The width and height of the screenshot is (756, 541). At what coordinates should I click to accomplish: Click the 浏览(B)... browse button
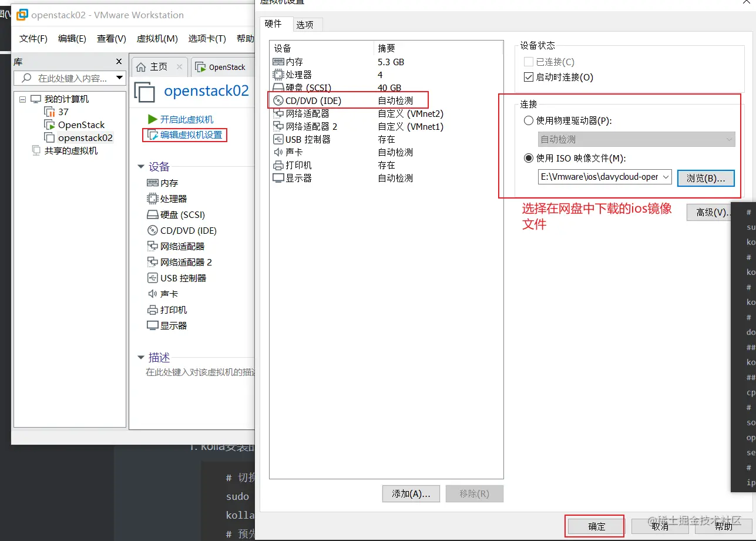[x=705, y=178]
